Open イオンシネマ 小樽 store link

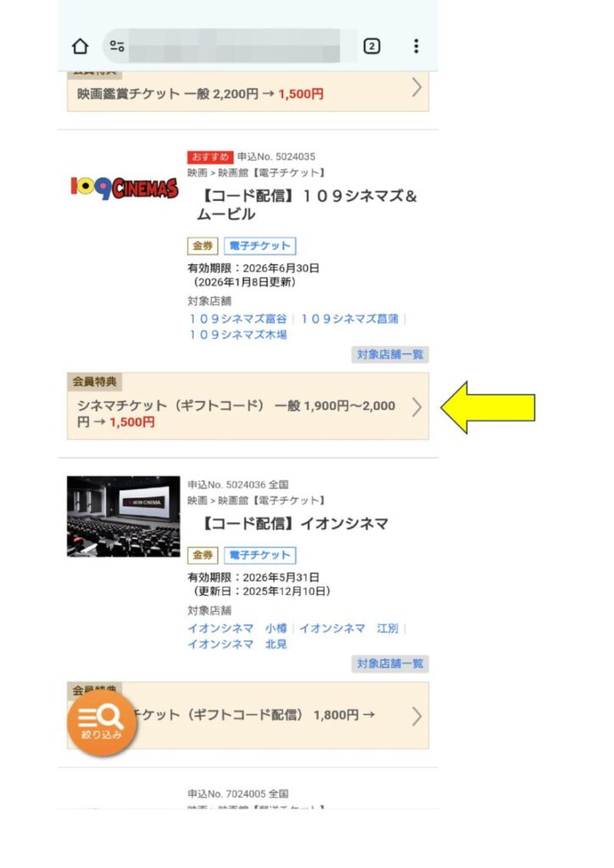[x=237, y=628]
